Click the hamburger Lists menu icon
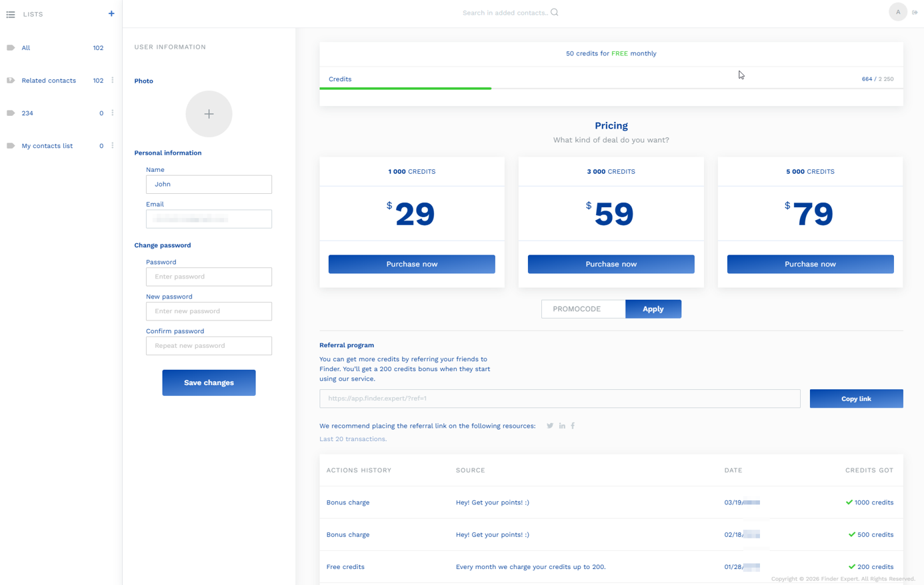Screen dimensions: 924x585 11,14
